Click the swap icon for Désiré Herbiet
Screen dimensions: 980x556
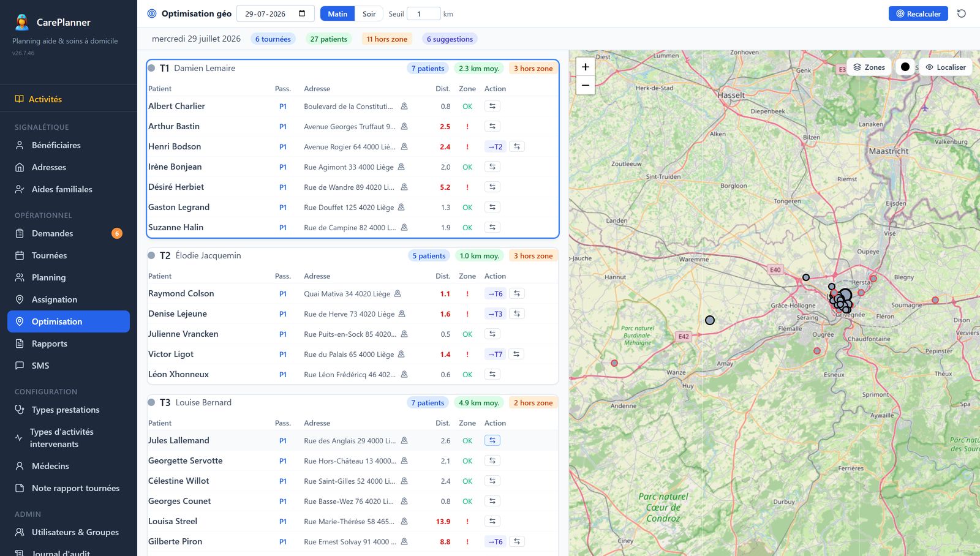pos(492,187)
